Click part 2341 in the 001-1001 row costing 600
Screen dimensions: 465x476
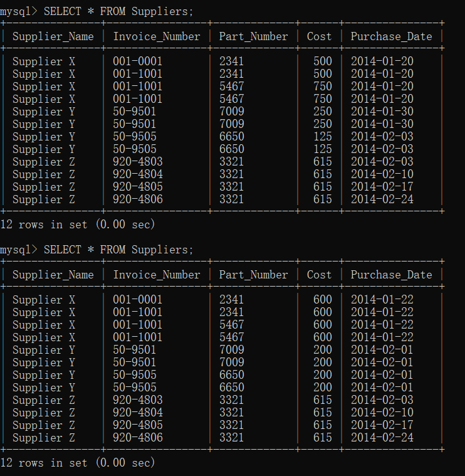231,312
